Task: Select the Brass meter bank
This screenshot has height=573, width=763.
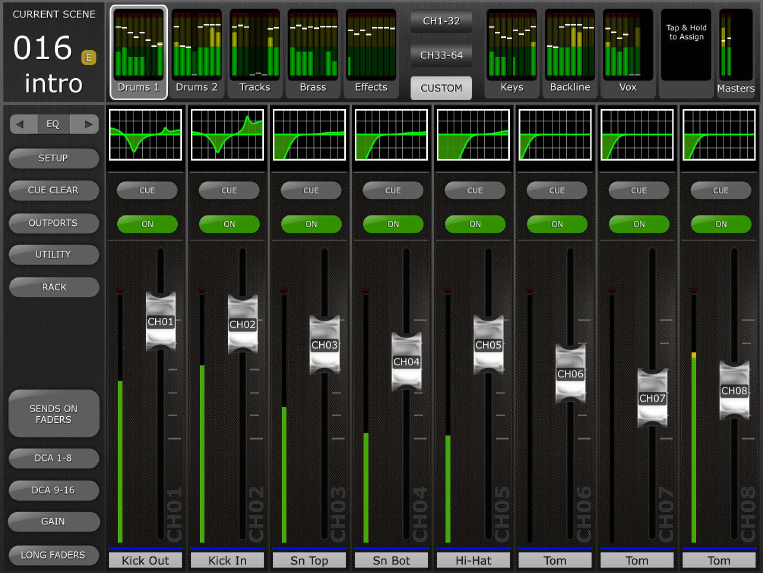Action: (x=313, y=53)
